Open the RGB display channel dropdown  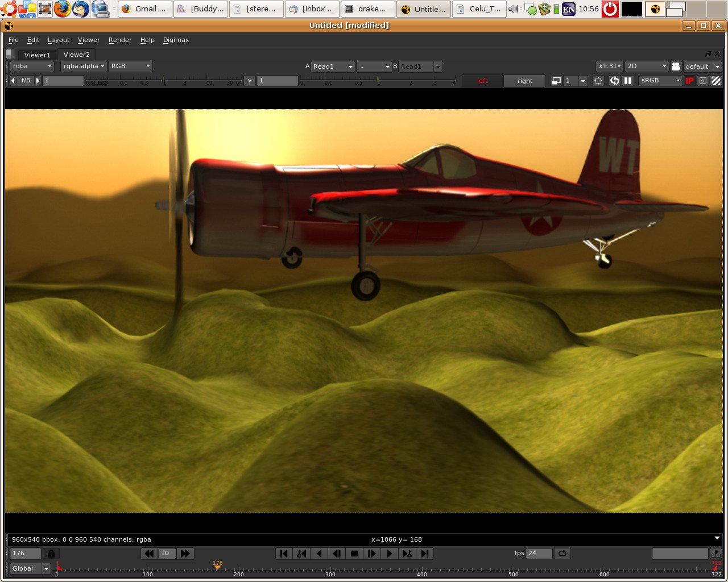coord(131,66)
